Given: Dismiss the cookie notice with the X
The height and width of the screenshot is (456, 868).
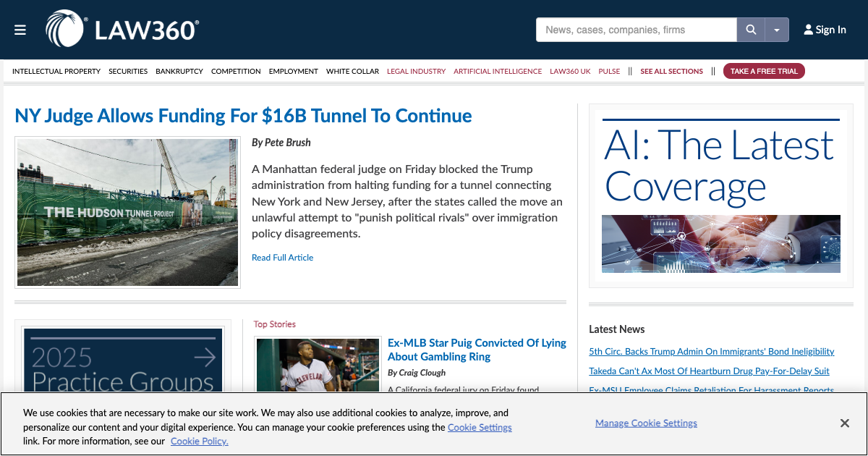Looking at the screenshot, I should pos(844,423).
